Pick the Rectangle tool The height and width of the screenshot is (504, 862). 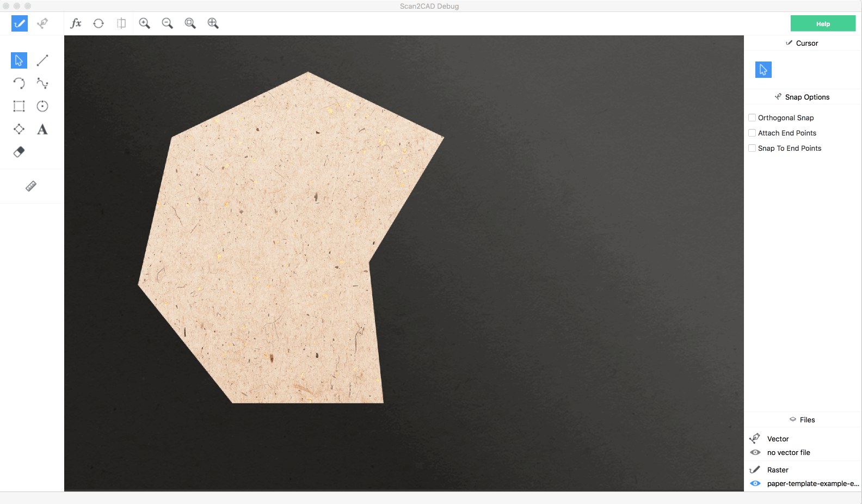pyautogui.click(x=19, y=106)
